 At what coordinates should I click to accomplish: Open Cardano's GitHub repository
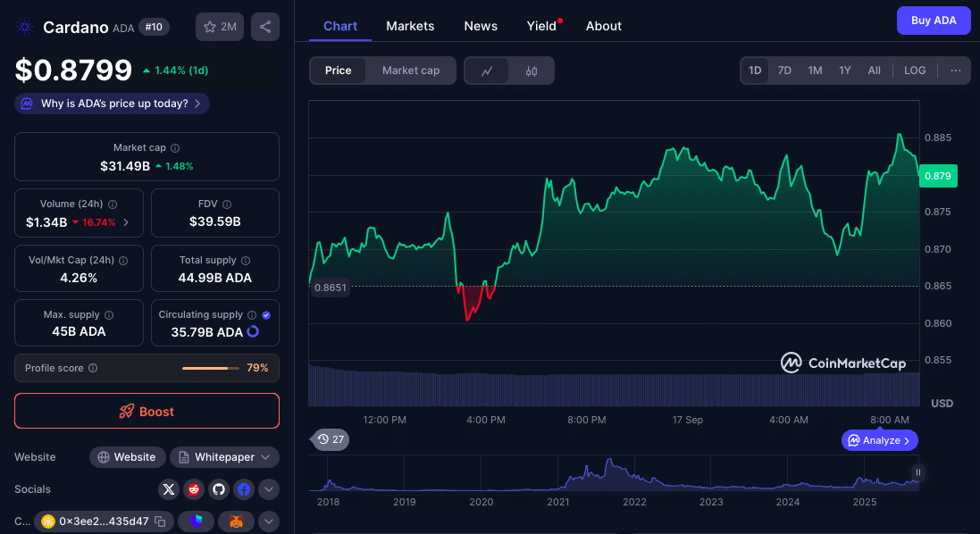click(219, 489)
